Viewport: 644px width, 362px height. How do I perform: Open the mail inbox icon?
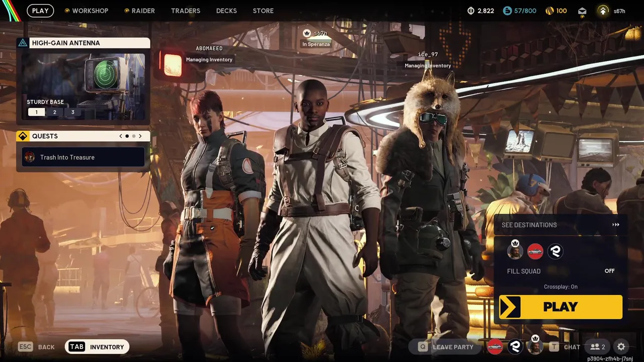point(582,11)
